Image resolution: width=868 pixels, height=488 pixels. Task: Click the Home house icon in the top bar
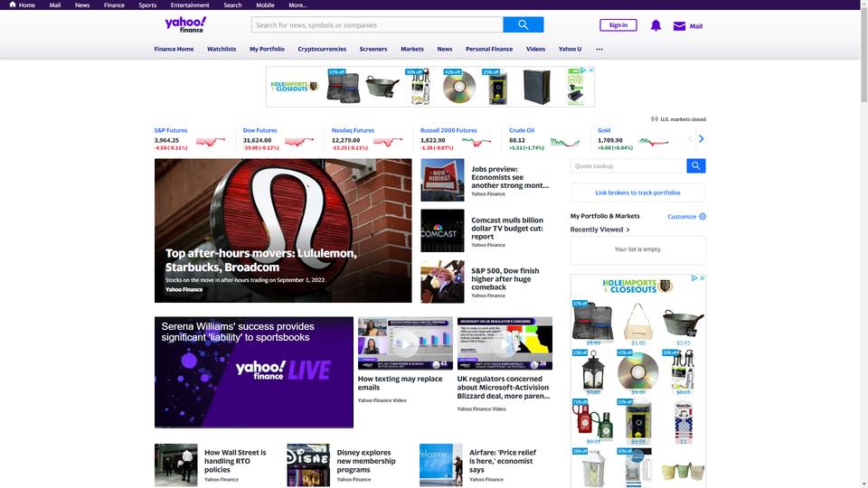point(13,5)
